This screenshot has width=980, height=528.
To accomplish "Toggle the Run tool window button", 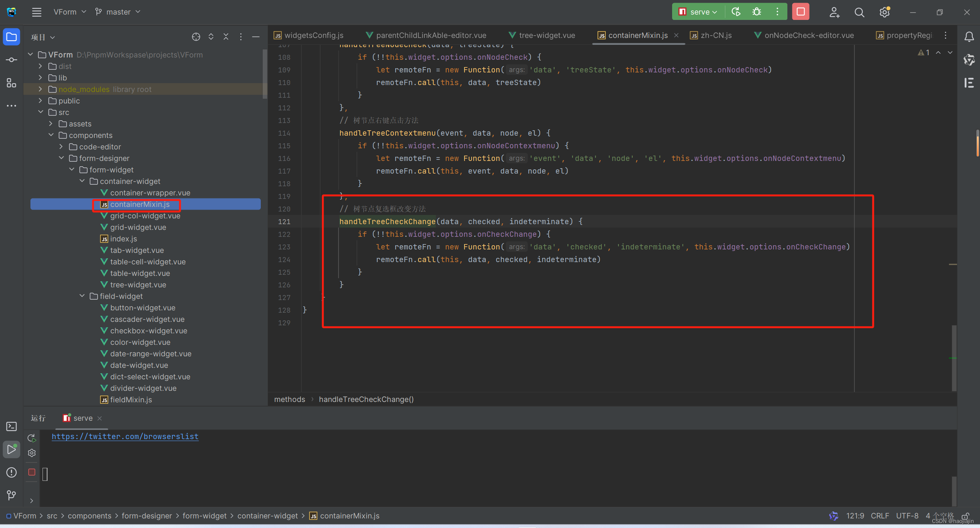I will click(11, 449).
